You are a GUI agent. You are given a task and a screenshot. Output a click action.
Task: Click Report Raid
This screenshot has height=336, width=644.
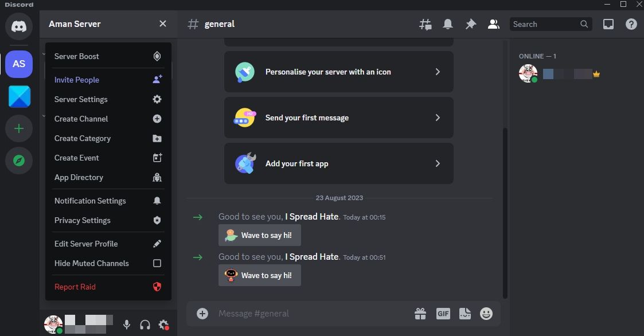(75, 286)
